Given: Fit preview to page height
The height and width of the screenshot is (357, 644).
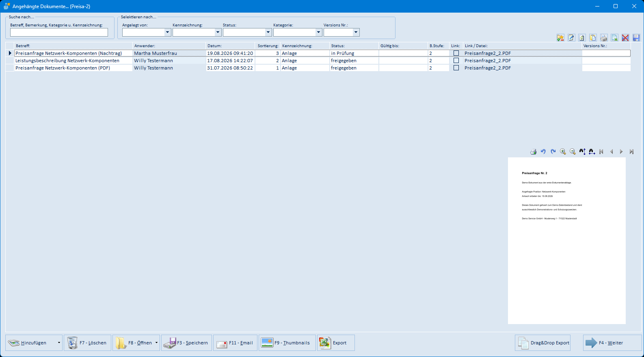Looking at the screenshot, I should 582,152.
